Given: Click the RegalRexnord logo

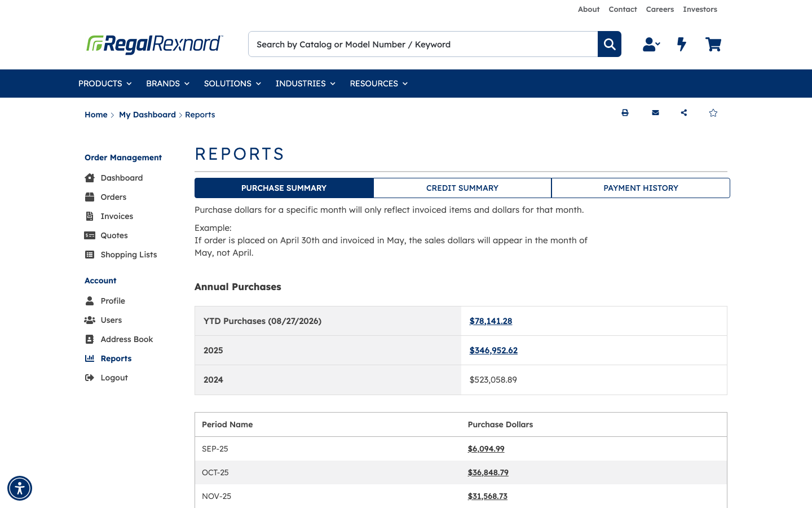Looking at the screenshot, I should pos(155,44).
